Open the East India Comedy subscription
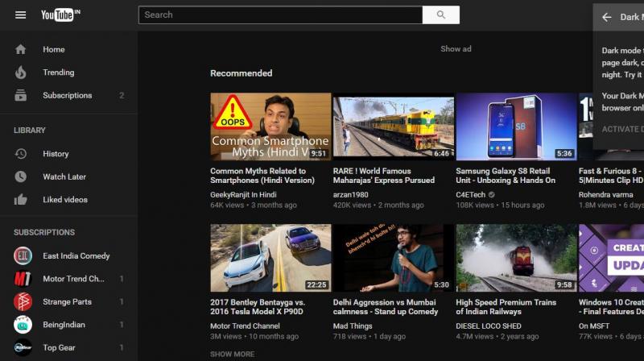Screen dimensions: 644x361 [68, 255]
